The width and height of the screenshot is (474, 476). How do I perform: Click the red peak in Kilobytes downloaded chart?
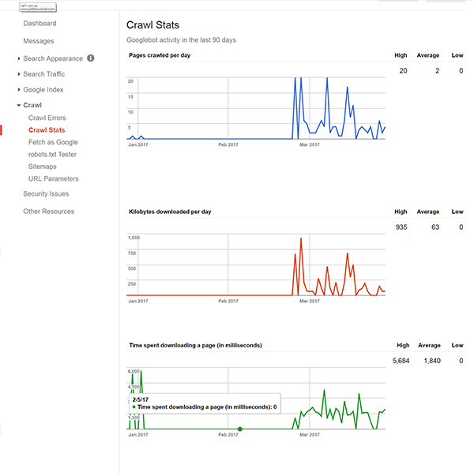tap(301, 238)
